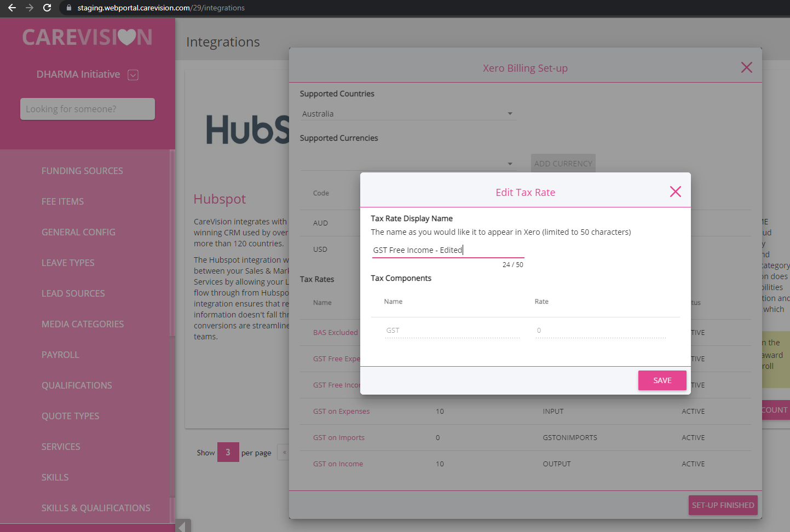Open the Supported Countries Australia dropdown
The width and height of the screenshot is (790, 532).
click(408, 114)
